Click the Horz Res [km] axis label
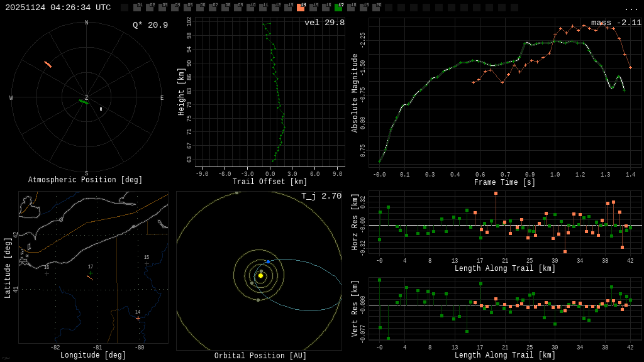 click(355, 222)
